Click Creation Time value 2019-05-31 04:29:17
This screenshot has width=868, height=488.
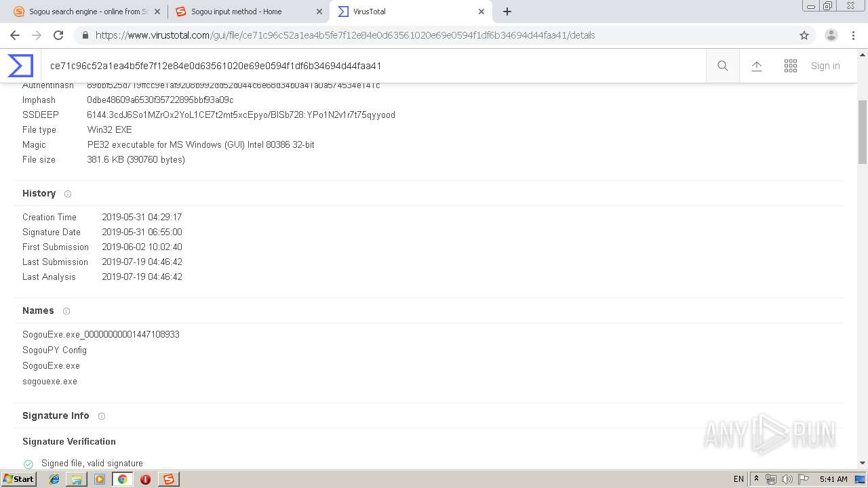click(142, 217)
